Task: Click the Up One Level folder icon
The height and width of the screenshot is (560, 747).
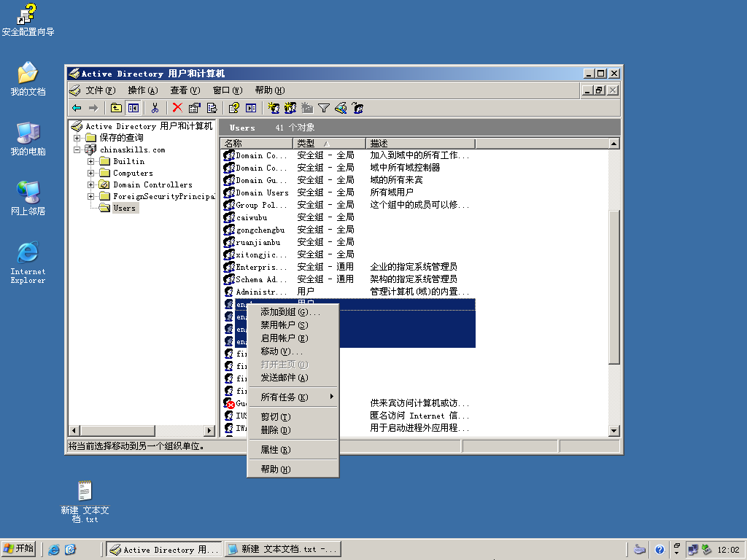Action: [x=116, y=108]
